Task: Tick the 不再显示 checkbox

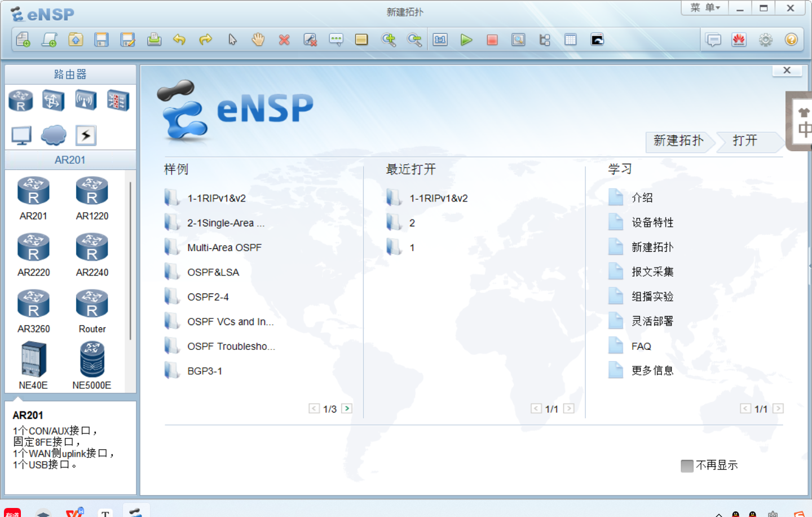Action: [687, 466]
